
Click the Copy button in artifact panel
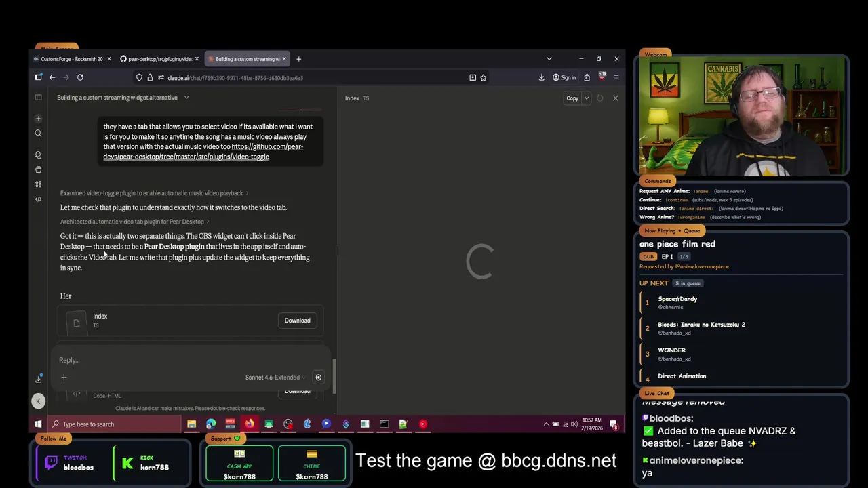[572, 98]
